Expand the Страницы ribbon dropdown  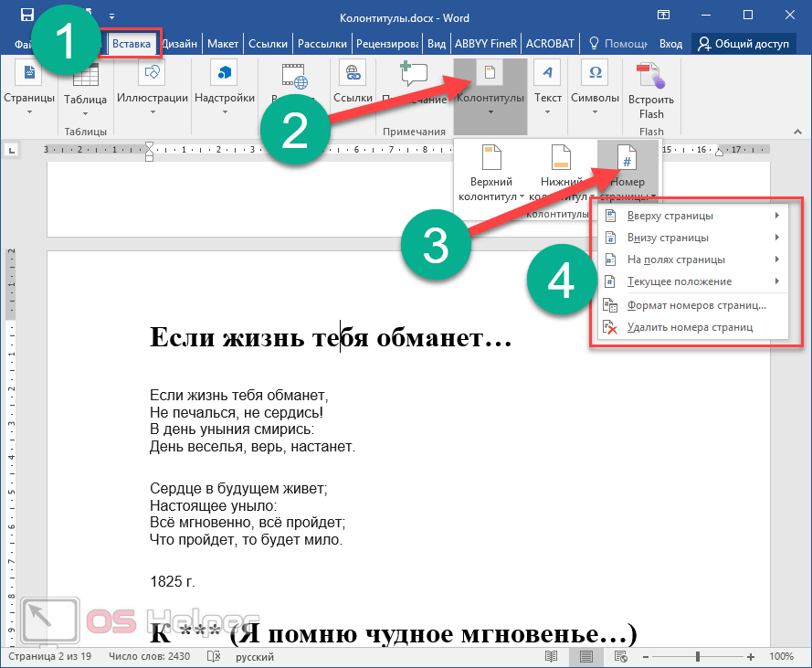coord(29,88)
